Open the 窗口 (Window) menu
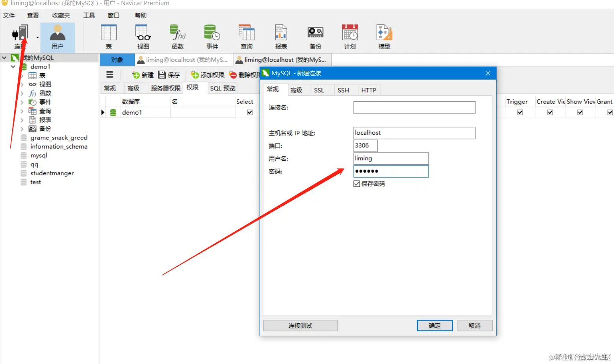Screen dimensions: 614x364 113,15
